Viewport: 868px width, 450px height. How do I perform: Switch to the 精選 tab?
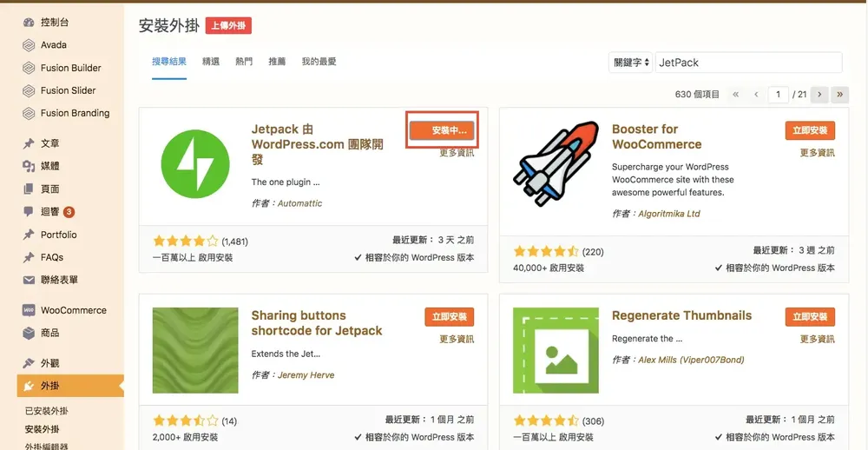click(x=211, y=62)
